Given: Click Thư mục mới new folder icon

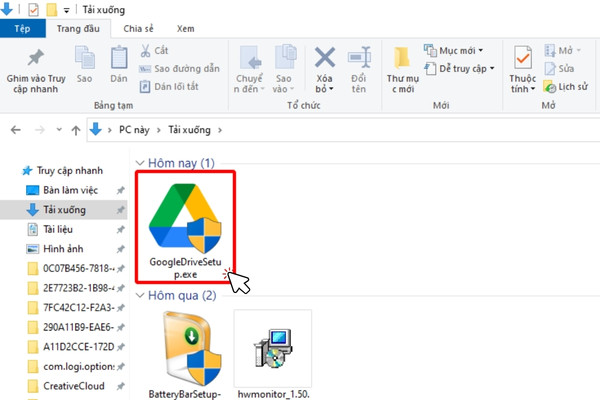Looking at the screenshot, I should [402, 58].
